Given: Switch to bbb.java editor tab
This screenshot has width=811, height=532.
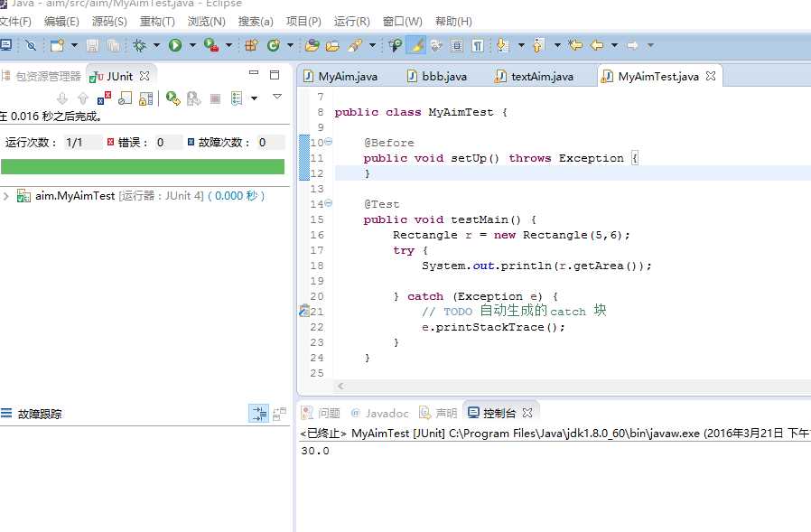Looking at the screenshot, I should tap(437, 76).
